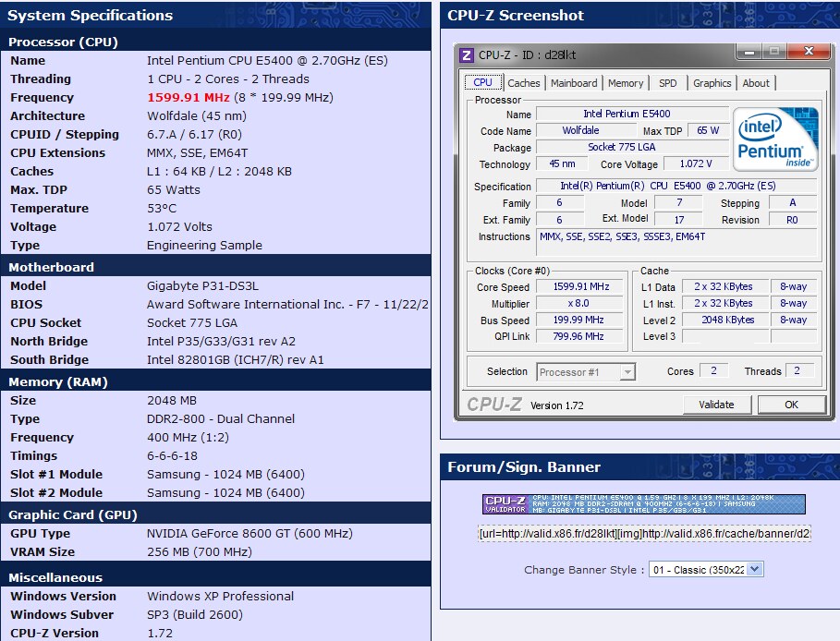Show the Graphics tab
Viewport: 840px width, 641px height.
(712, 83)
